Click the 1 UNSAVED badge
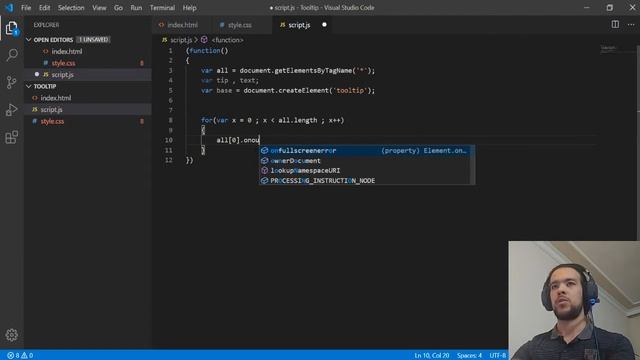The height and width of the screenshot is (360, 640). (93, 40)
